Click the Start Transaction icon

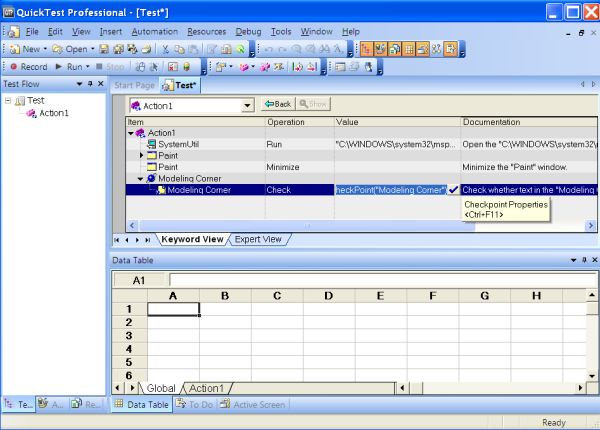click(297, 67)
